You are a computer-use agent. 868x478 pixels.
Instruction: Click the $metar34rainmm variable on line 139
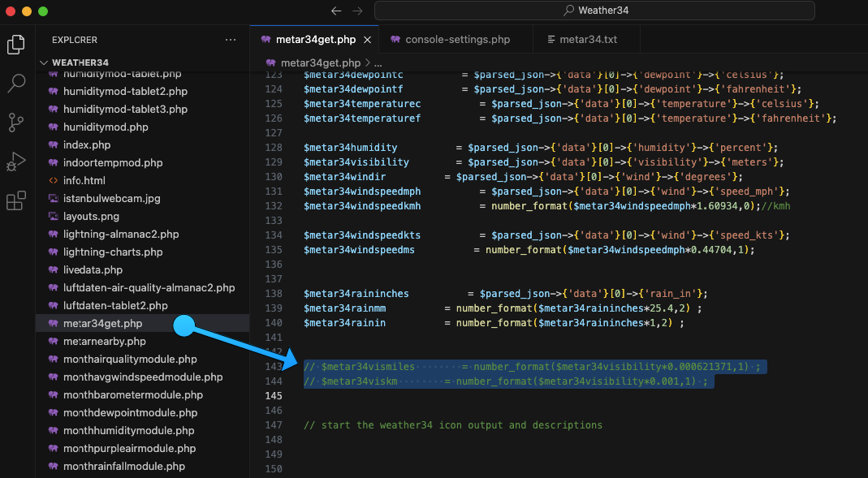point(345,308)
